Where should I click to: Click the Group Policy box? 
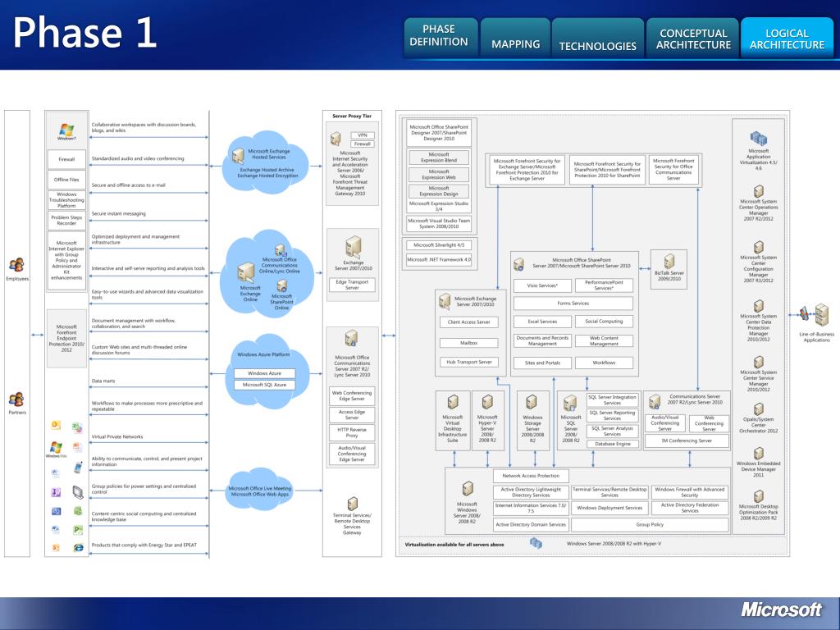[650, 524]
